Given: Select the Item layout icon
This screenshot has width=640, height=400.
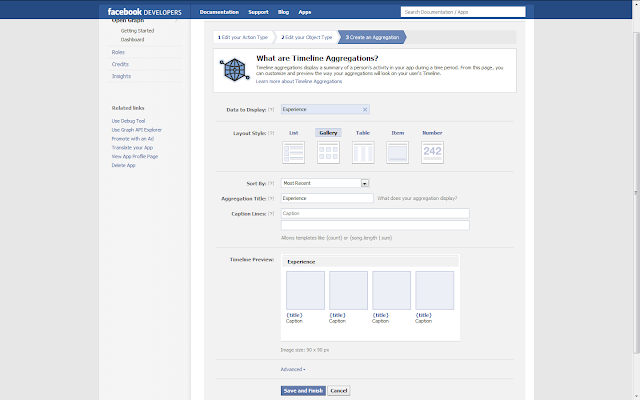Looking at the screenshot, I should pos(398,152).
